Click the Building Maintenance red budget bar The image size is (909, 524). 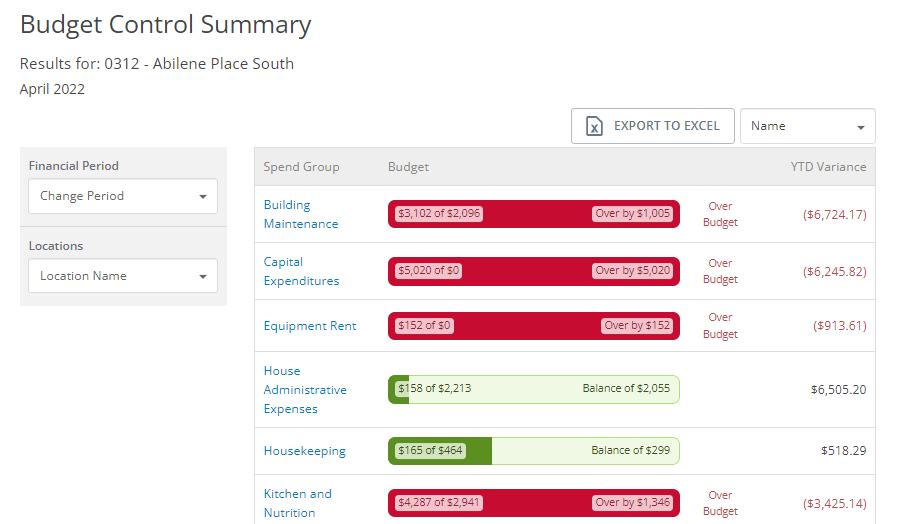pyautogui.click(x=533, y=214)
